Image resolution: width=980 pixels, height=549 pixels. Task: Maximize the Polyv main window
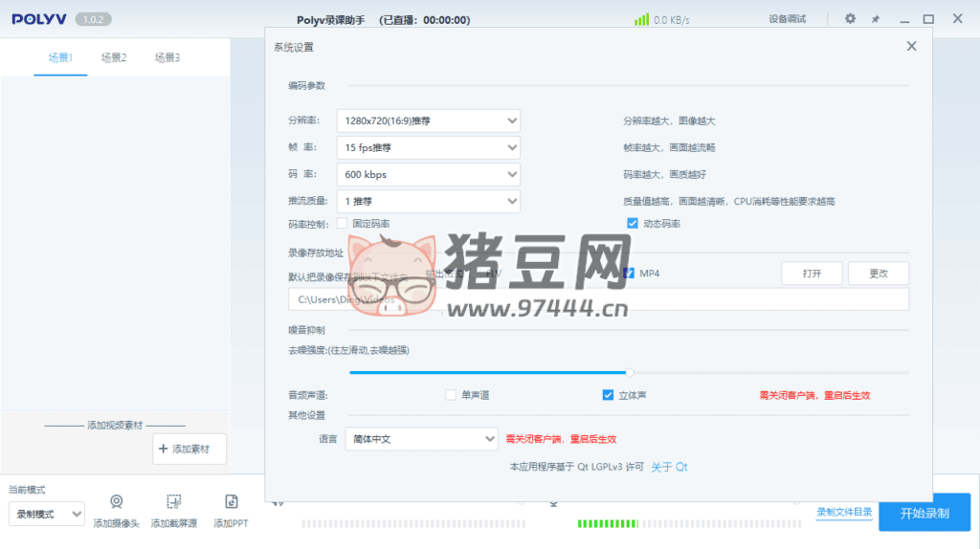[x=928, y=19]
